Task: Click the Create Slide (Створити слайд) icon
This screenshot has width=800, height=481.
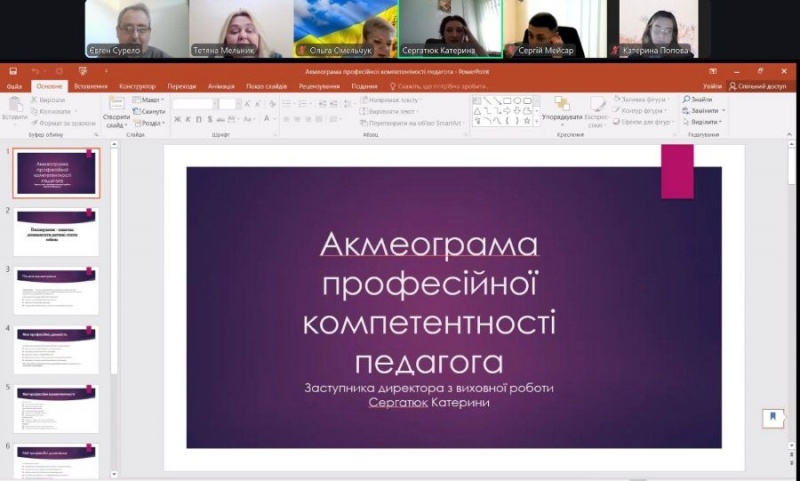Action: point(116,108)
